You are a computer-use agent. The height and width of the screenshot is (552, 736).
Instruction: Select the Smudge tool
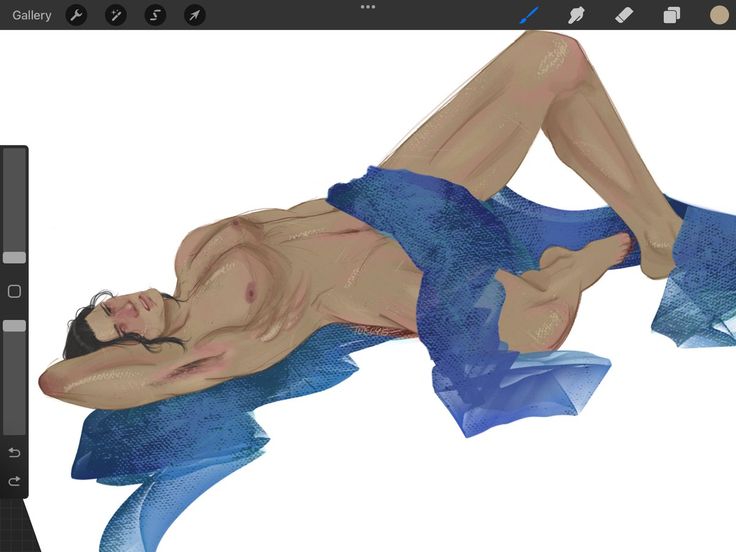point(576,15)
